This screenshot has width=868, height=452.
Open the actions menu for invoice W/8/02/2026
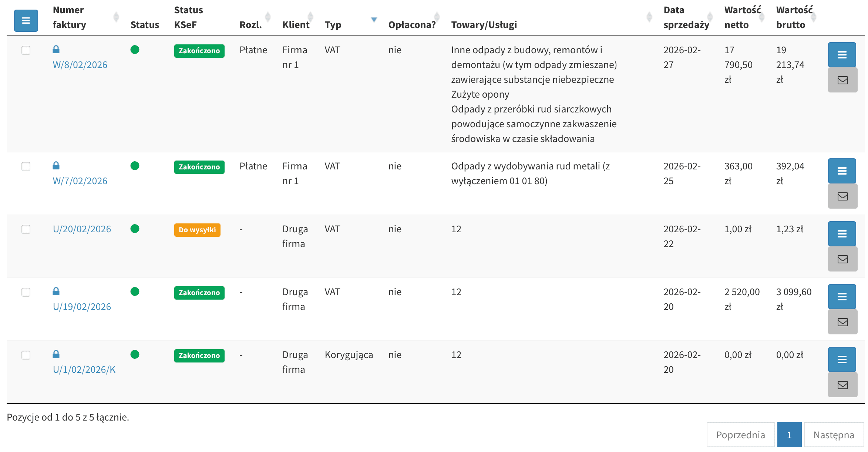pyautogui.click(x=842, y=54)
